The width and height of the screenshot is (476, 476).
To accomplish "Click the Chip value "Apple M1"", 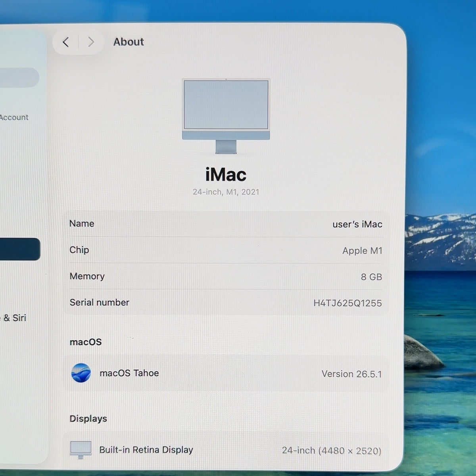I will (362, 251).
